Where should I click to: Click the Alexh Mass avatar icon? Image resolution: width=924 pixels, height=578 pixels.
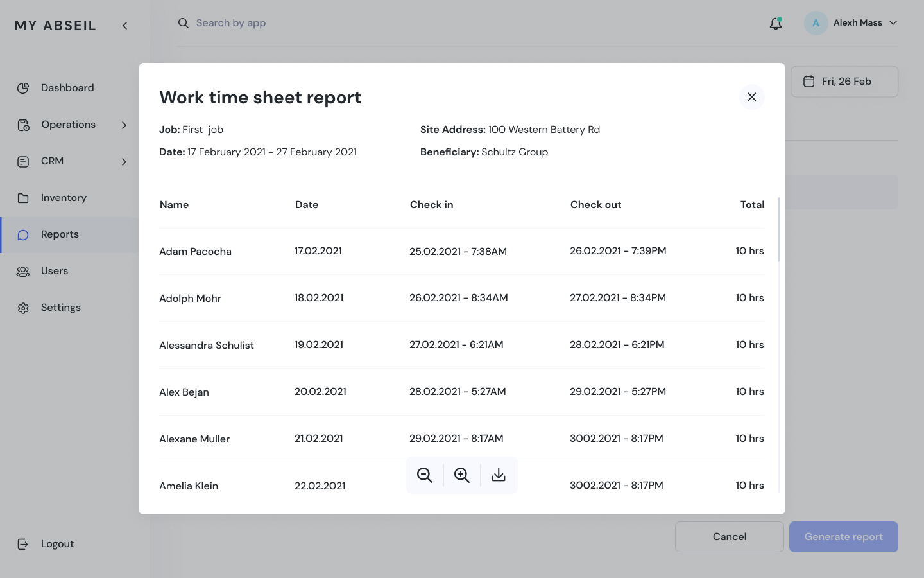click(x=816, y=23)
